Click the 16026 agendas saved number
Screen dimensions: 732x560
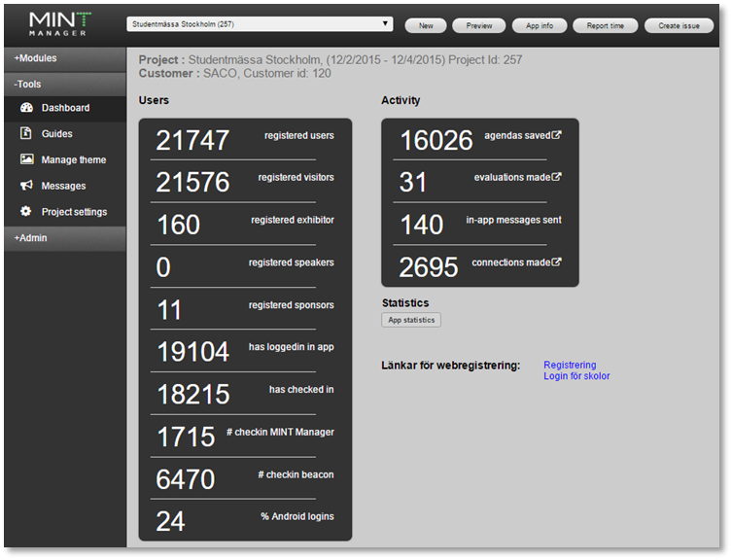pos(436,140)
